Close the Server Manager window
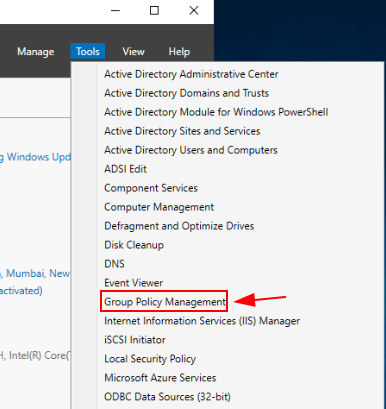Image resolution: width=386 pixels, height=409 pixels. pos(194,11)
